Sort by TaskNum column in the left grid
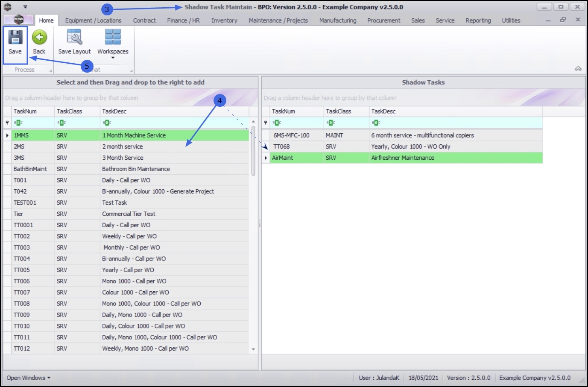The width and height of the screenshot is (588, 387). (x=33, y=111)
